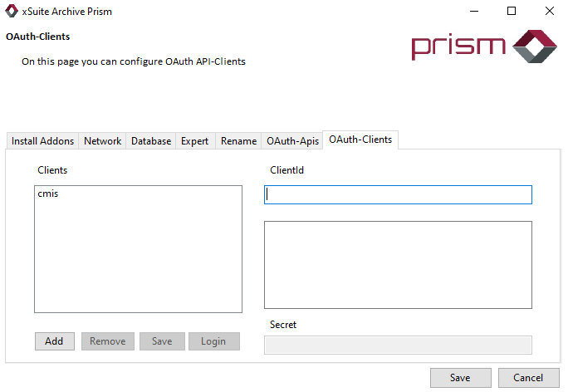Click the prism logo diamond icon
This screenshot has width=568, height=392.
pyautogui.click(x=535, y=47)
